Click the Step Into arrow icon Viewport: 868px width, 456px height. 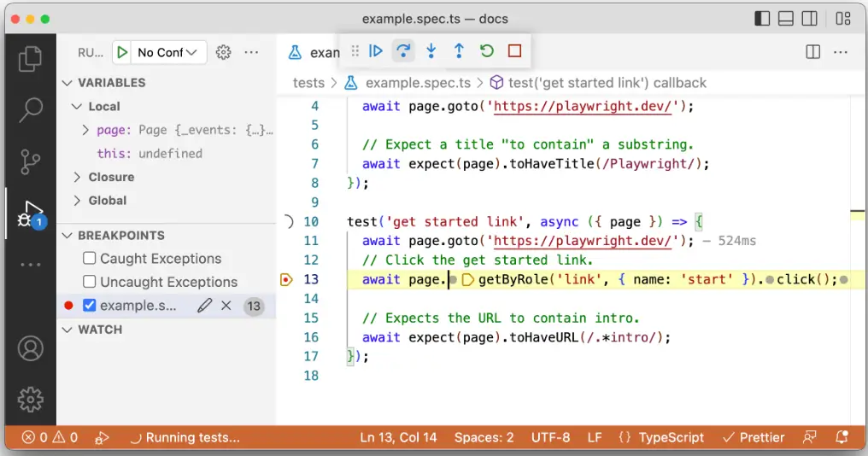click(431, 51)
